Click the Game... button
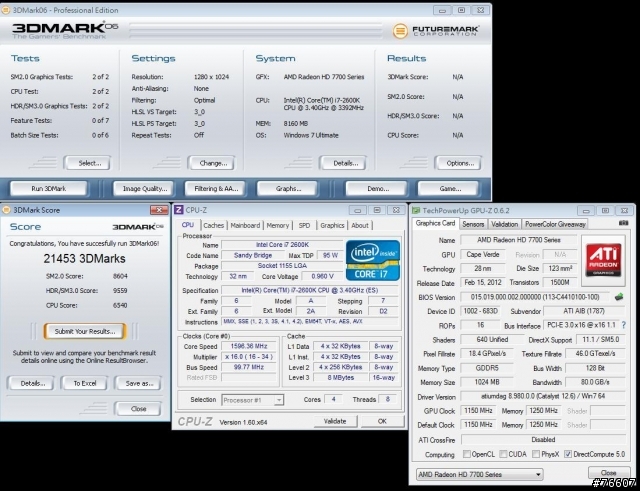640x491 pixels. click(449, 189)
